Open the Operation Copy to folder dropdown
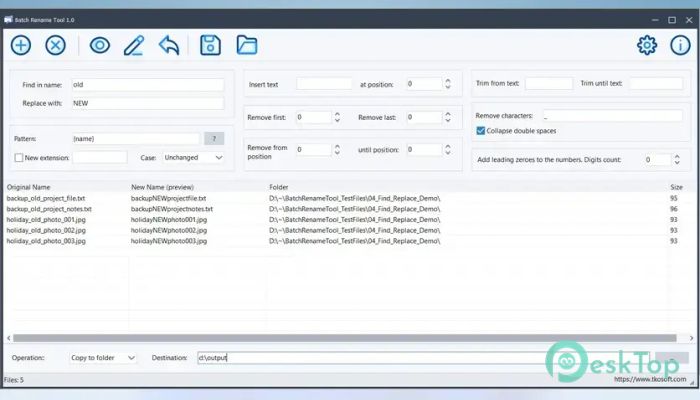The height and width of the screenshot is (400, 700). tap(103, 358)
